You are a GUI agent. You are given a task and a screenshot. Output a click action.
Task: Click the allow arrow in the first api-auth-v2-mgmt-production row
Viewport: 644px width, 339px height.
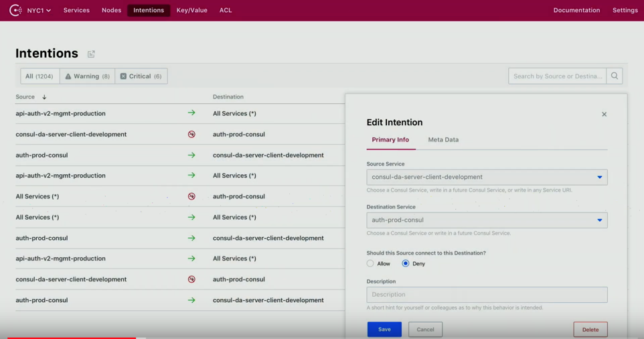pos(191,113)
